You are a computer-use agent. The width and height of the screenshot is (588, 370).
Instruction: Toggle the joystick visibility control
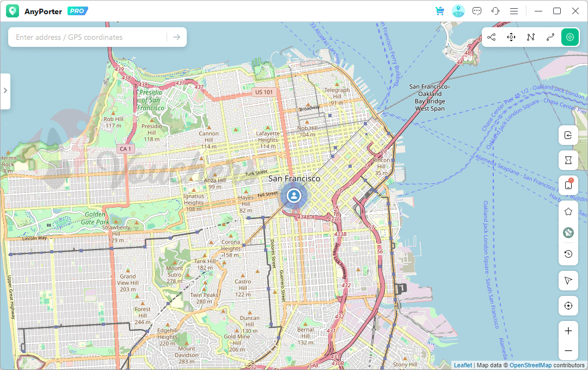[x=568, y=232]
